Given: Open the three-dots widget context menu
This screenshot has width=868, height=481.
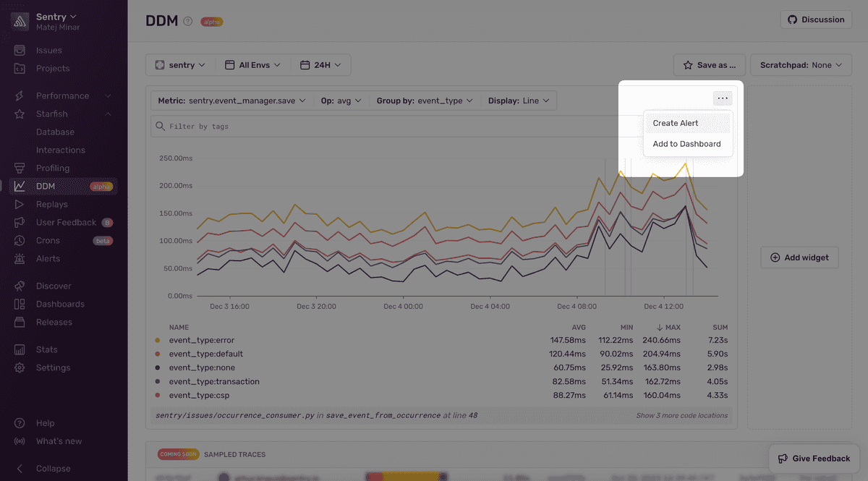Looking at the screenshot, I should (x=723, y=98).
